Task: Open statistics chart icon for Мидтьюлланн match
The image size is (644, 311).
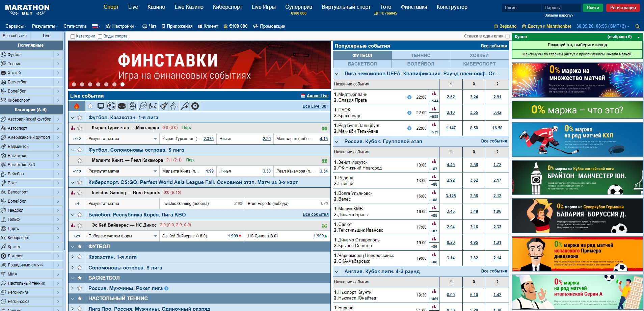Action: tap(434, 94)
